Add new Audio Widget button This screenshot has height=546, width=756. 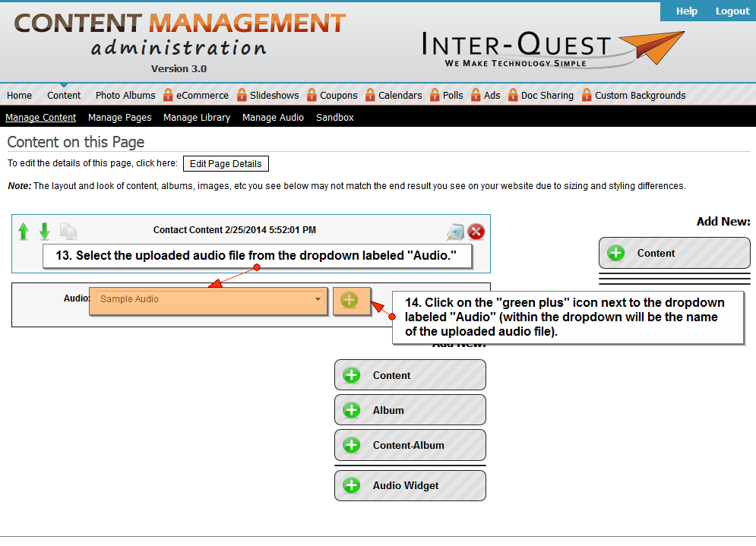410,486
